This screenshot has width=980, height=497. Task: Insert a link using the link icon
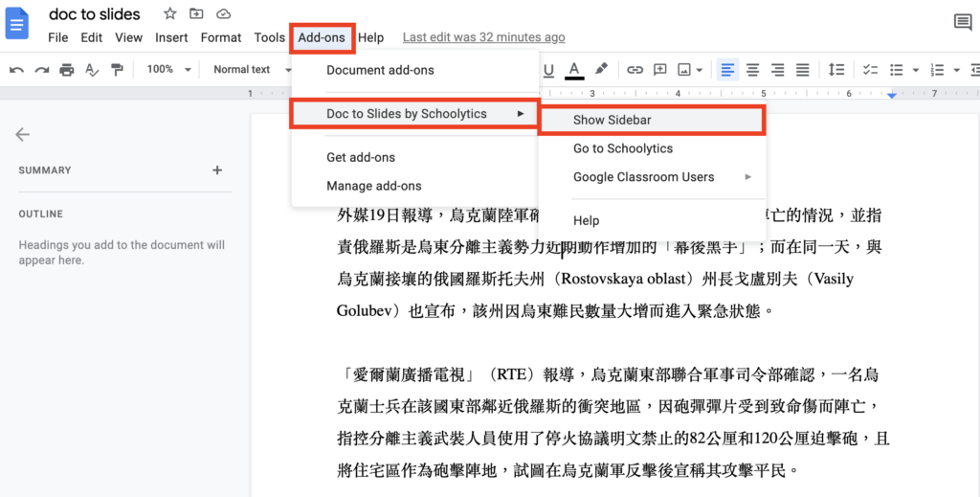(x=635, y=69)
